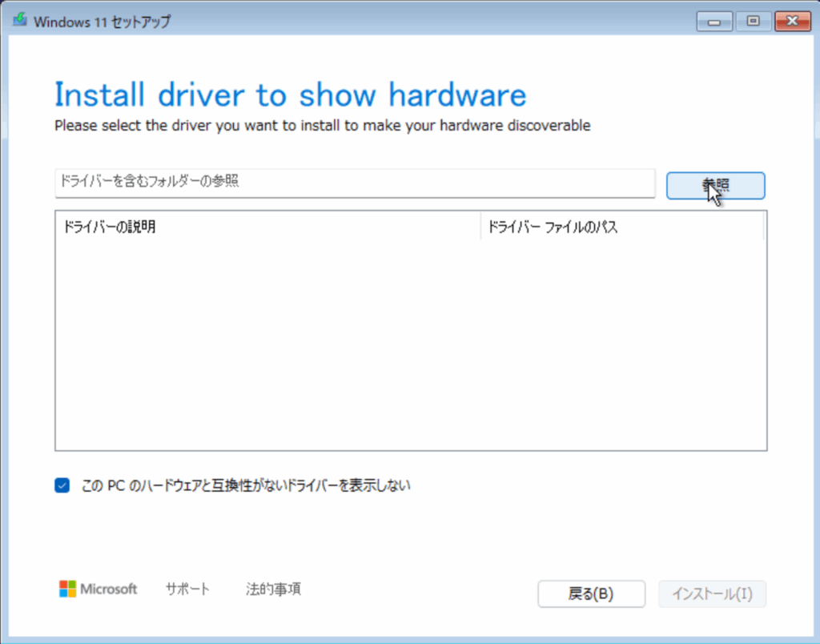
Task: Click the divider between the two column headers
Action: point(480,227)
